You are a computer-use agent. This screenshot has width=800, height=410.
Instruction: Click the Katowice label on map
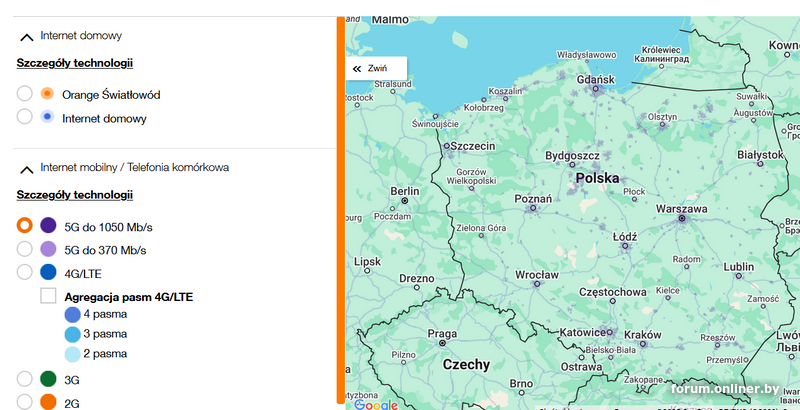click(583, 332)
